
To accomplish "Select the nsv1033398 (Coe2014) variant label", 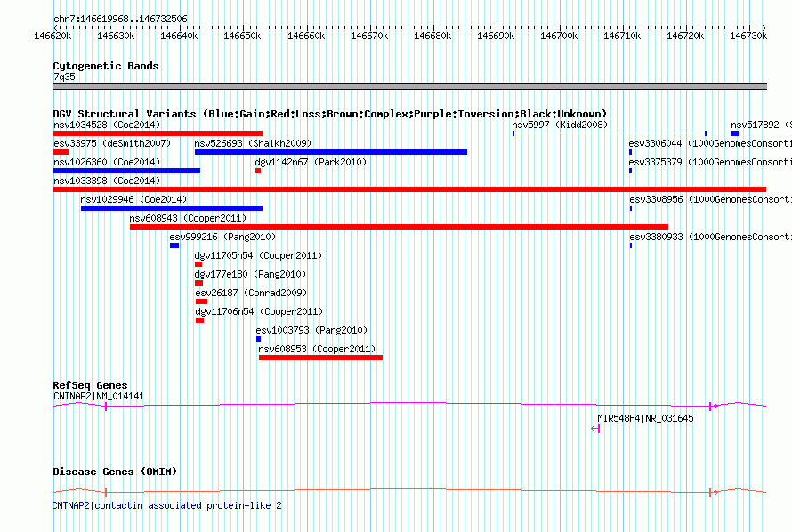I will pos(107,181).
